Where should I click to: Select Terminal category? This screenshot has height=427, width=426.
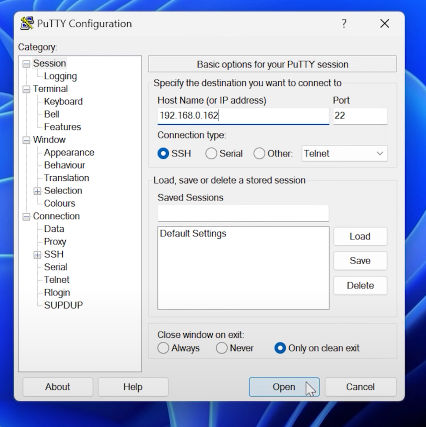[50, 89]
